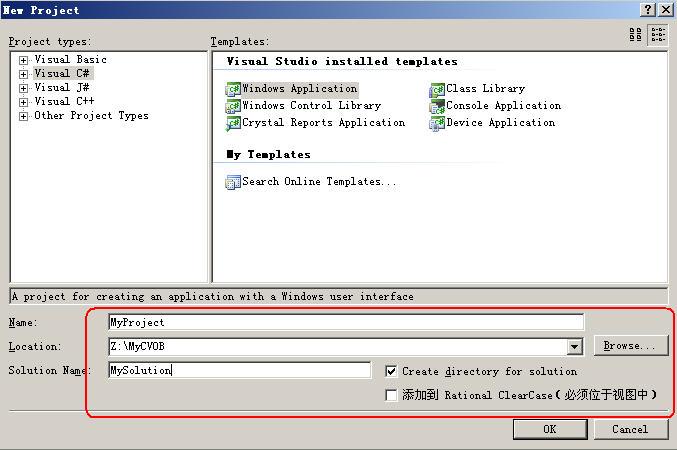Select the Device Application template icon

coord(437,124)
